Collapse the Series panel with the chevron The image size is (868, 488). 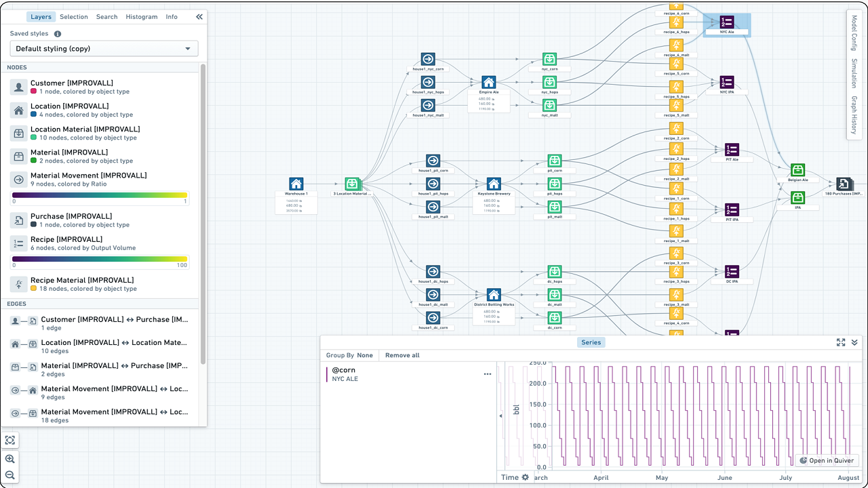854,342
